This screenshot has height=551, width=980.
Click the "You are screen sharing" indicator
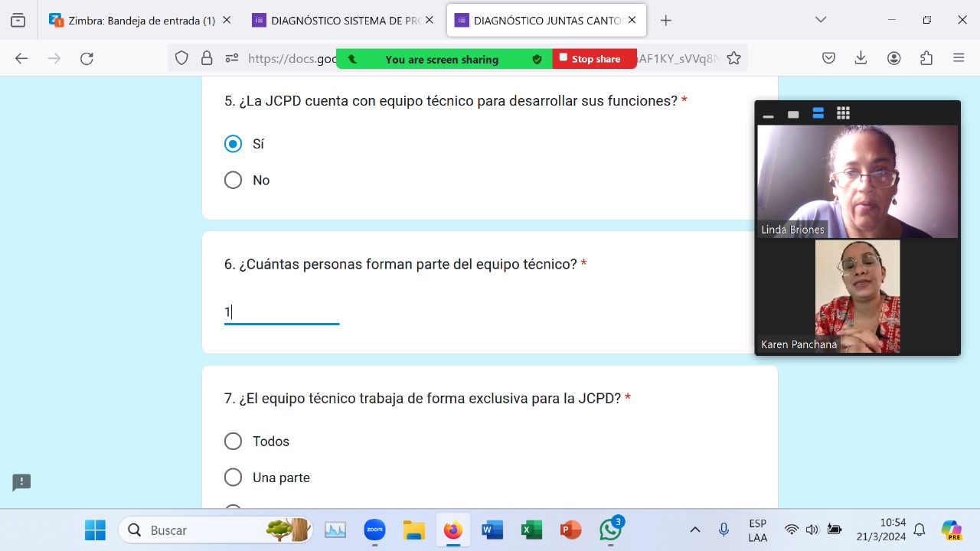point(442,60)
